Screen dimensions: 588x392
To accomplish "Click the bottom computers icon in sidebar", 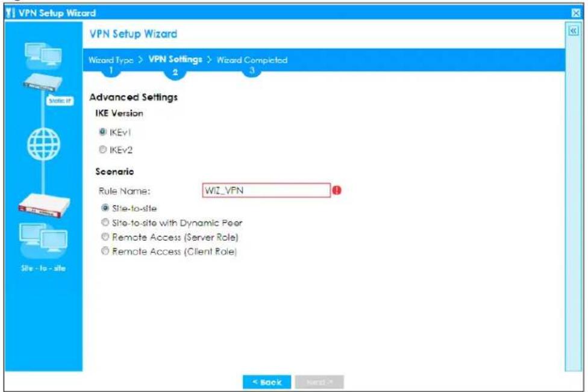I will click(x=43, y=240).
